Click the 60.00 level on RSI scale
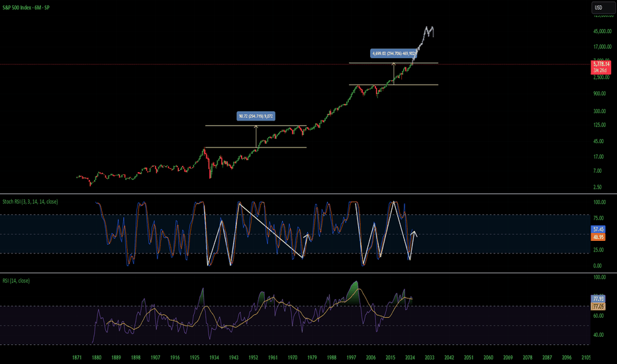 pyautogui.click(x=598, y=316)
